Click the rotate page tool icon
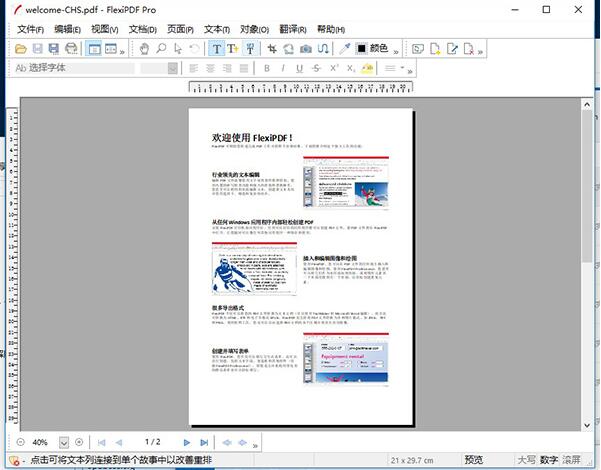 pos(288,49)
